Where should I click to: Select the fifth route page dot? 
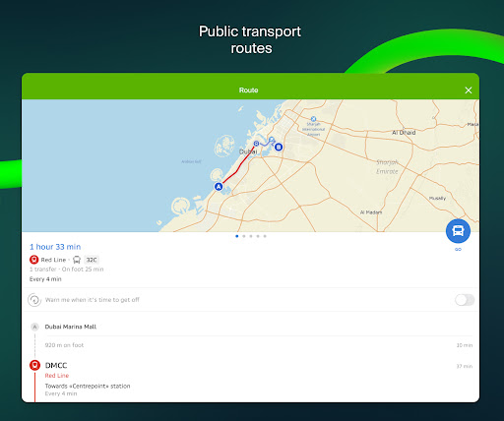[265, 236]
